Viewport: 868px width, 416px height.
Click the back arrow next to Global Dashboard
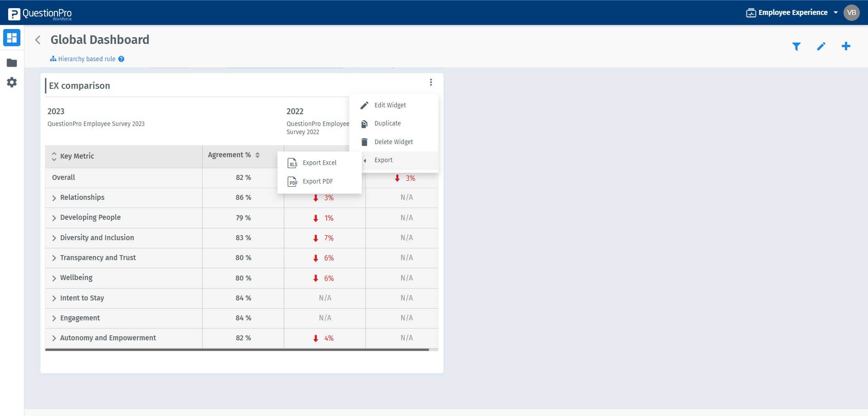(38, 40)
